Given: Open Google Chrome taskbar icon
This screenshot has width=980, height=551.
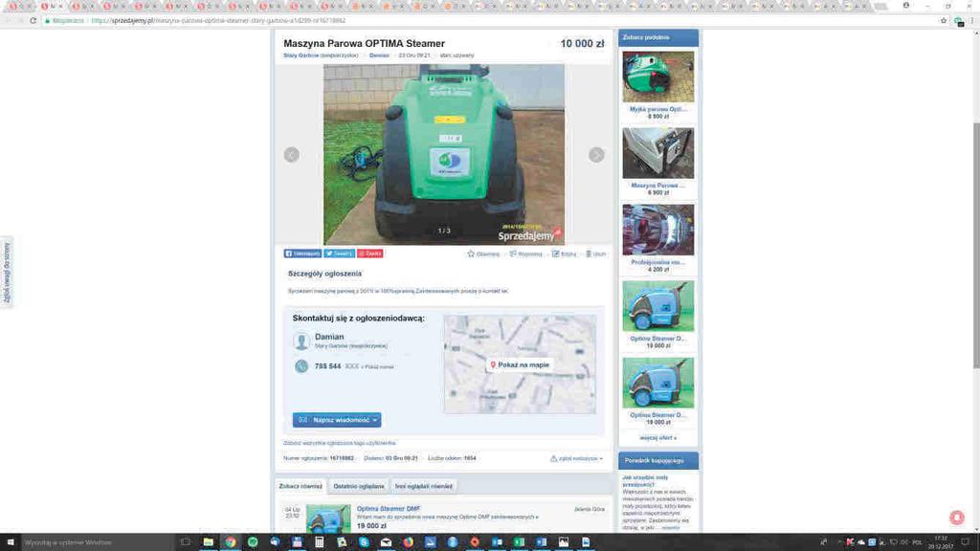Looking at the screenshot, I should (231, 542).
